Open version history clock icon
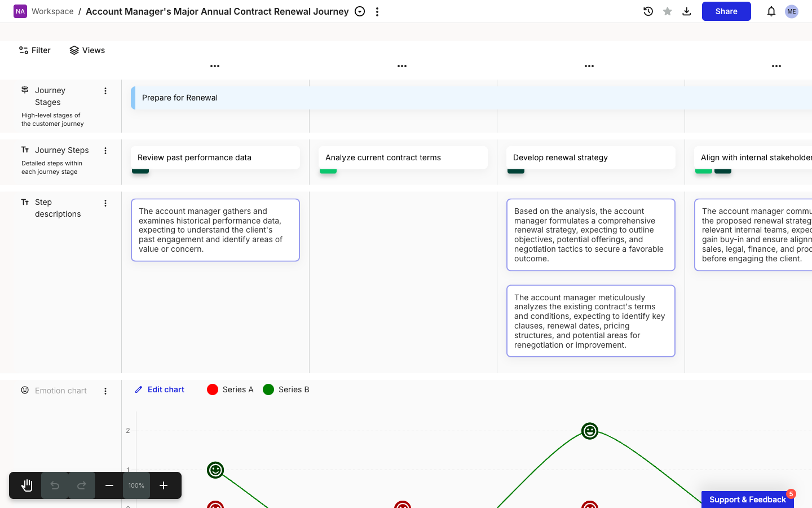 (648, 11)
